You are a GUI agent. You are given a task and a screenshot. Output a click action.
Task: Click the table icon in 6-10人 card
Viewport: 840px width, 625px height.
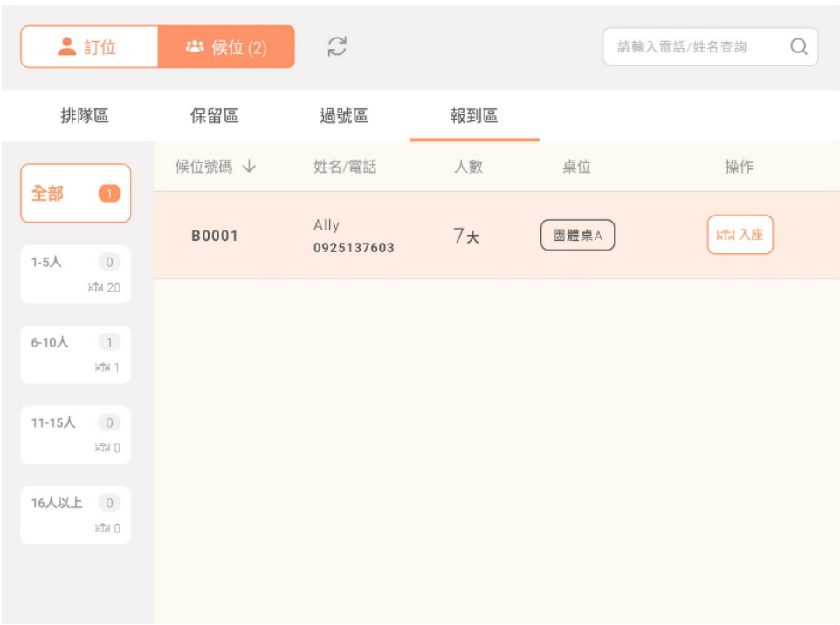(102, 367)
